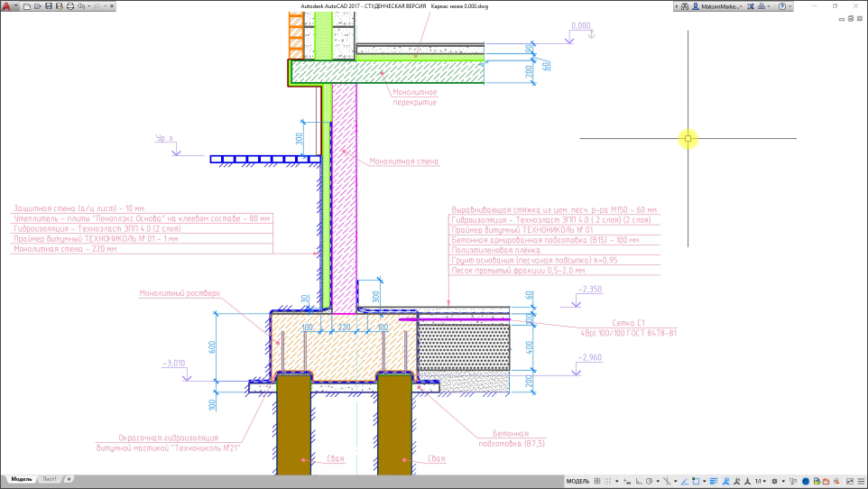This screenshot has height=489, width=868.
Task: Click the 600 dimension on the ростверк
Action: click(x=211, y=347)
